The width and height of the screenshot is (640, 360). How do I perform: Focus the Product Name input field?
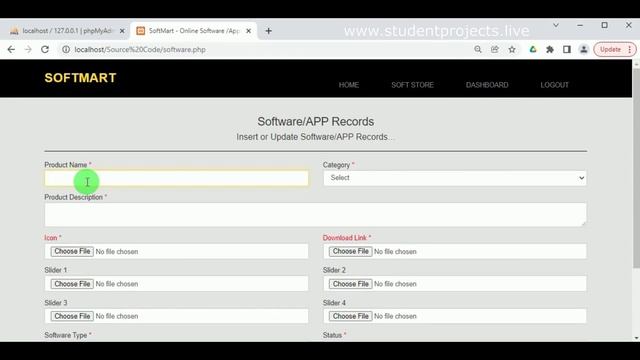point(176,178)
